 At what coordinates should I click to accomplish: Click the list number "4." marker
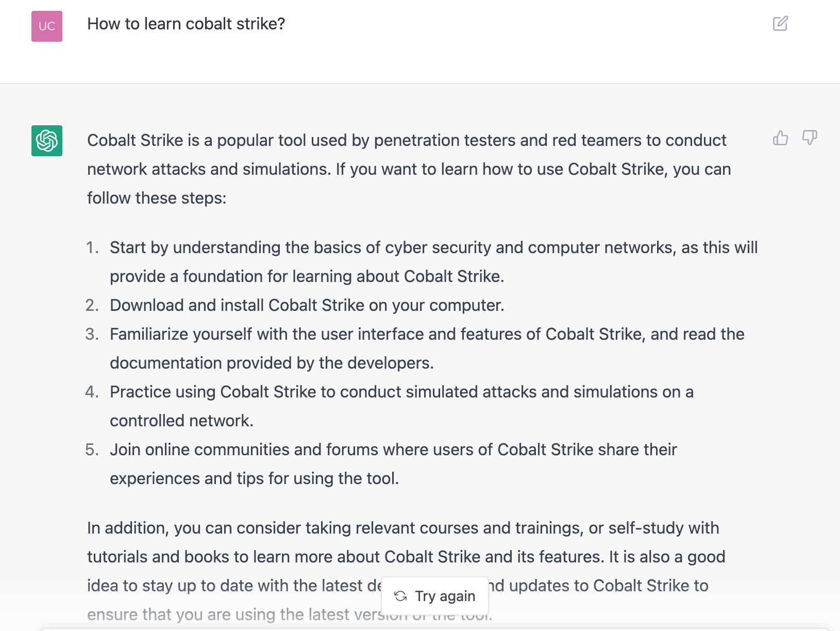pyautogui.click(x=92, y=392)
